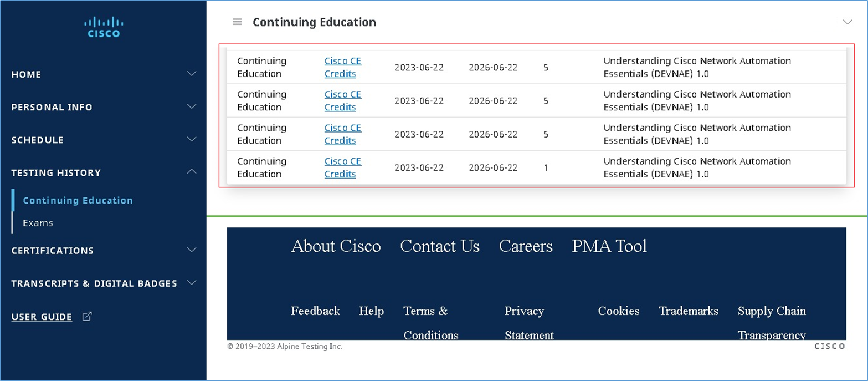Open the Careers page

(525, 246)
